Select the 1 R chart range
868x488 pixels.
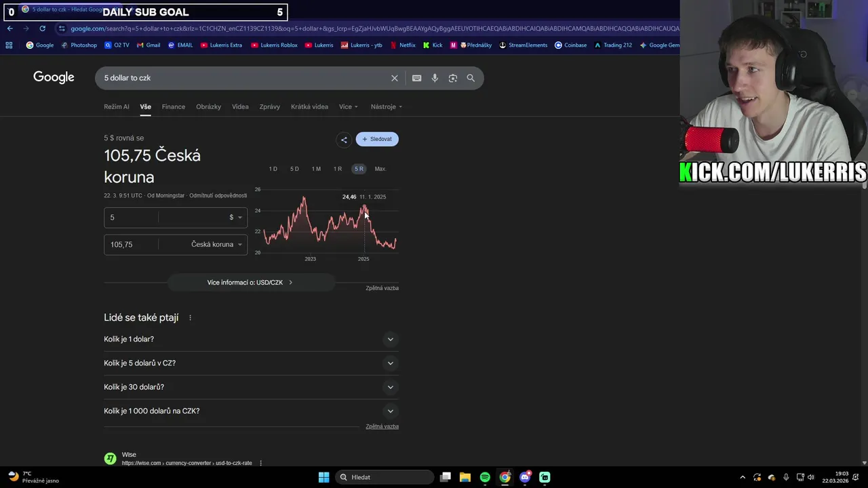tap(337, 169)
